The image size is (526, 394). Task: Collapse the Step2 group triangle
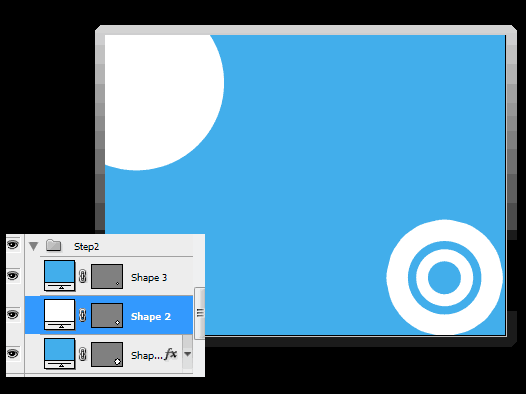33,246
